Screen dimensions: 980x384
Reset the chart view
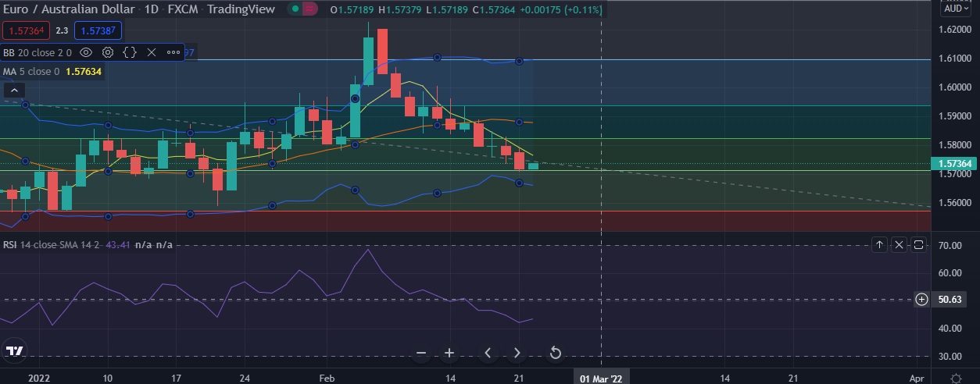click(555, 353)
